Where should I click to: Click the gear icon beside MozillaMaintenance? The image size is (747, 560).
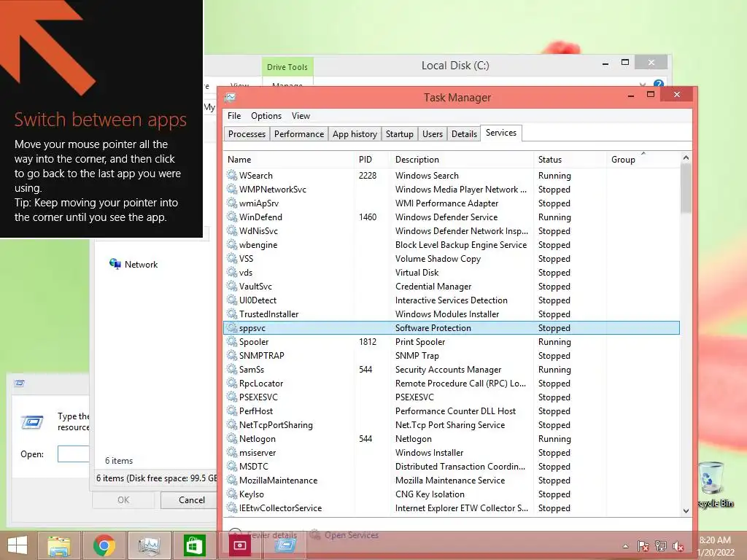pos(232,480)
